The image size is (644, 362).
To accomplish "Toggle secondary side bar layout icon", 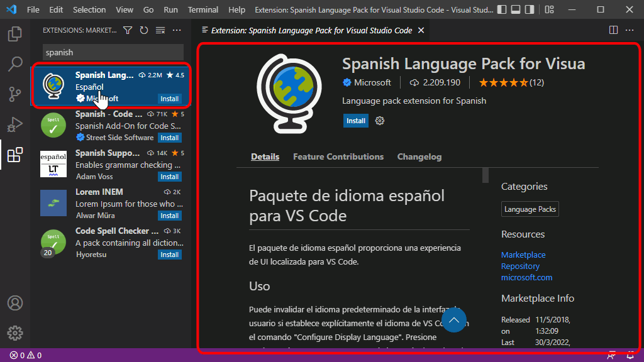I will tap(530, 9).
